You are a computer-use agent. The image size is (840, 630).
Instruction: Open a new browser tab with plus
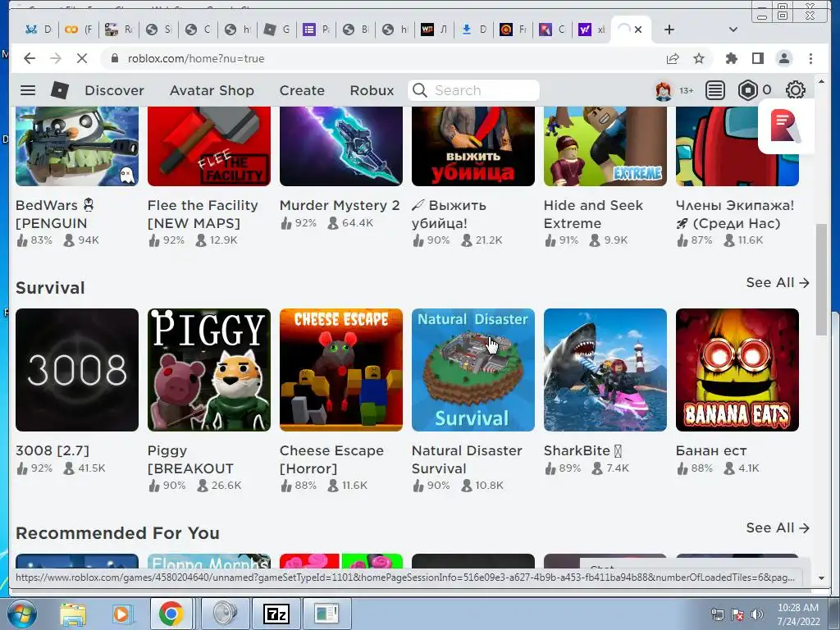(x=669, y=30)
